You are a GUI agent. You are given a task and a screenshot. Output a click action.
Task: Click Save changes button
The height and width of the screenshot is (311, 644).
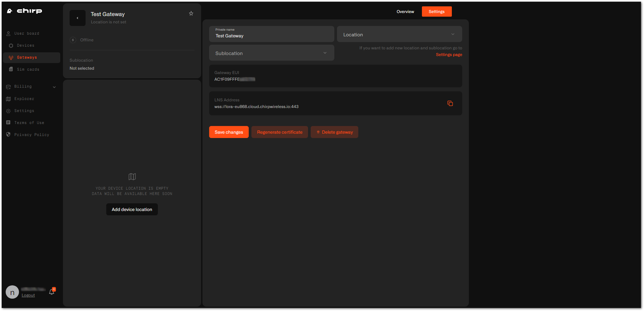(229, 132)
